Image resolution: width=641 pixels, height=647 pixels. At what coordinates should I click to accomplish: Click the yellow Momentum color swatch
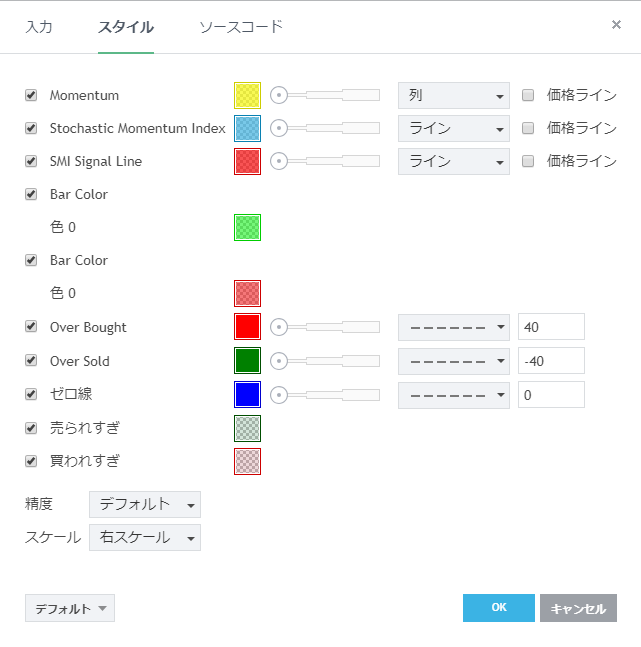[247, 96]
